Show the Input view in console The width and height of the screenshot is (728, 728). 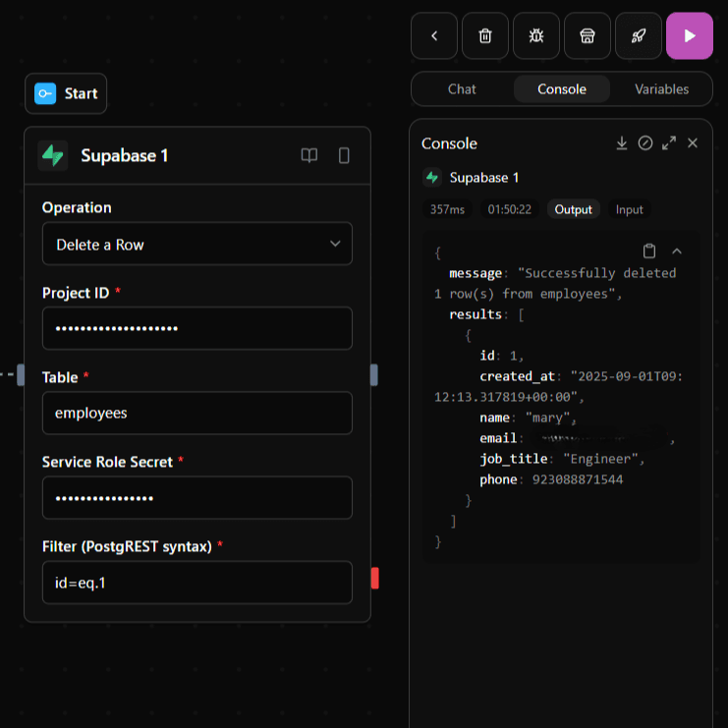[x=630, y=209]
